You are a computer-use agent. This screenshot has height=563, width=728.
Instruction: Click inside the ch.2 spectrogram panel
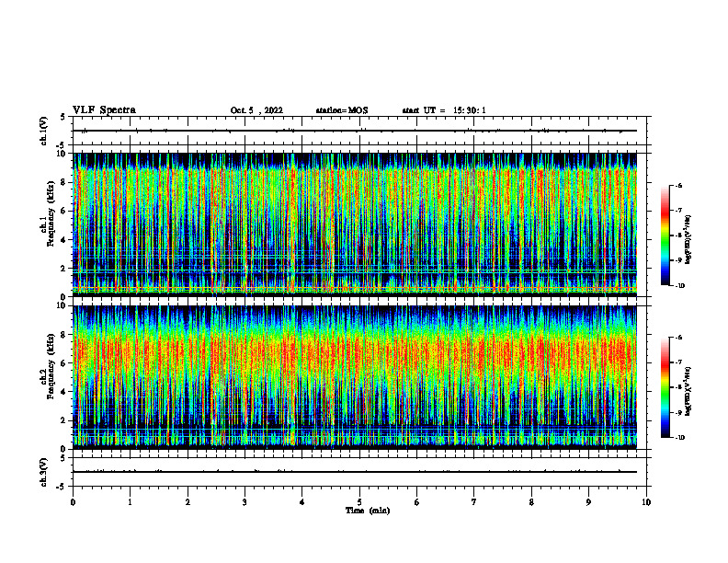pyautogui.click(x=355, y=377)
